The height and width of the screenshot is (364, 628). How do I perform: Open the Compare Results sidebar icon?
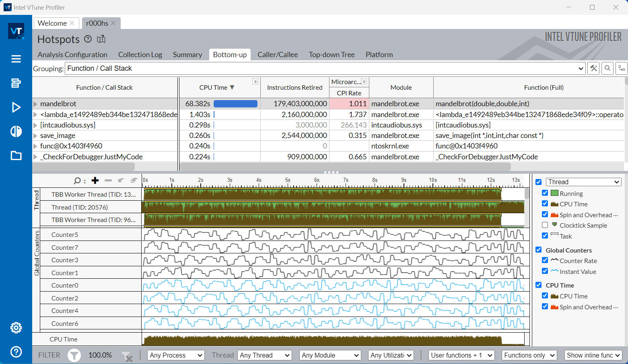tap(16, 132)
